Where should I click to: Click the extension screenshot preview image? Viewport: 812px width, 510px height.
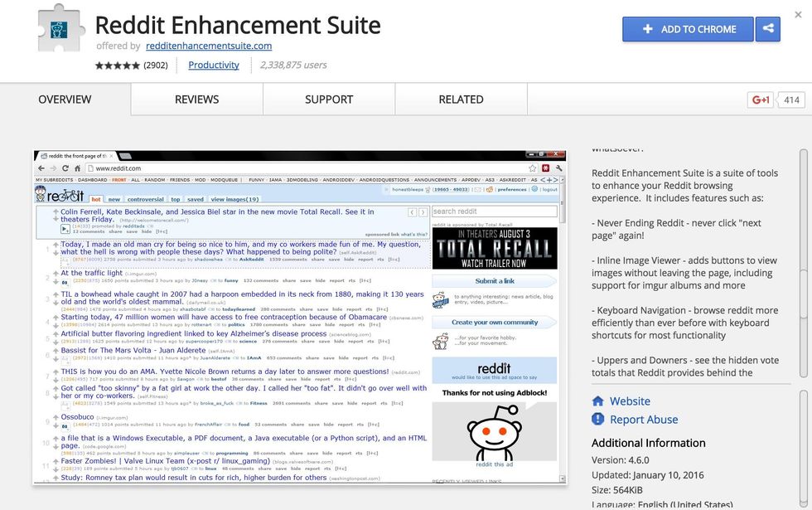300,318
